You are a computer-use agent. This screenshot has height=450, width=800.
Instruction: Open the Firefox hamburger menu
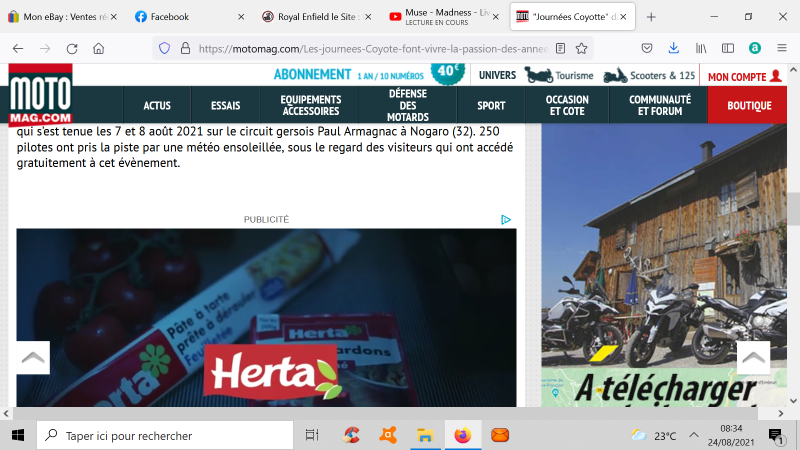pyautogui.click(x=782, y=48)
